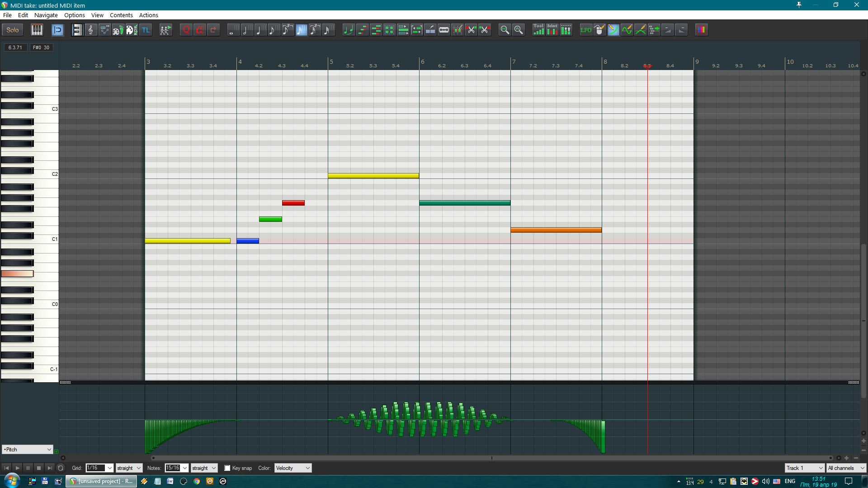Viewport: 868px width, 488px height.
Task: Click the rainbow color spectrum icon
Action: click(701, 30)
